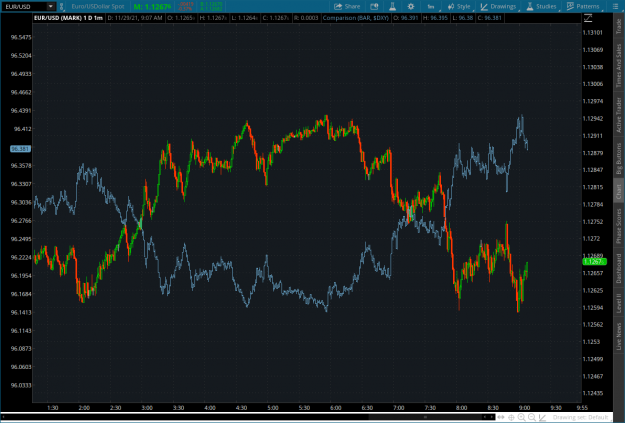Screen dimensions: 625x423
Task: Click the 1.13101 price axis label
Action: (593, 33)
